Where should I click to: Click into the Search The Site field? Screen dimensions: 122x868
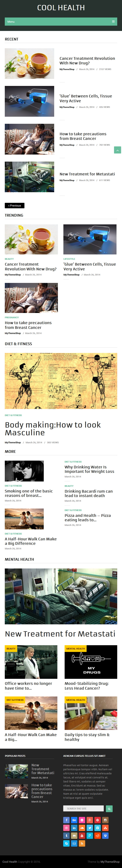coord(83,808)
